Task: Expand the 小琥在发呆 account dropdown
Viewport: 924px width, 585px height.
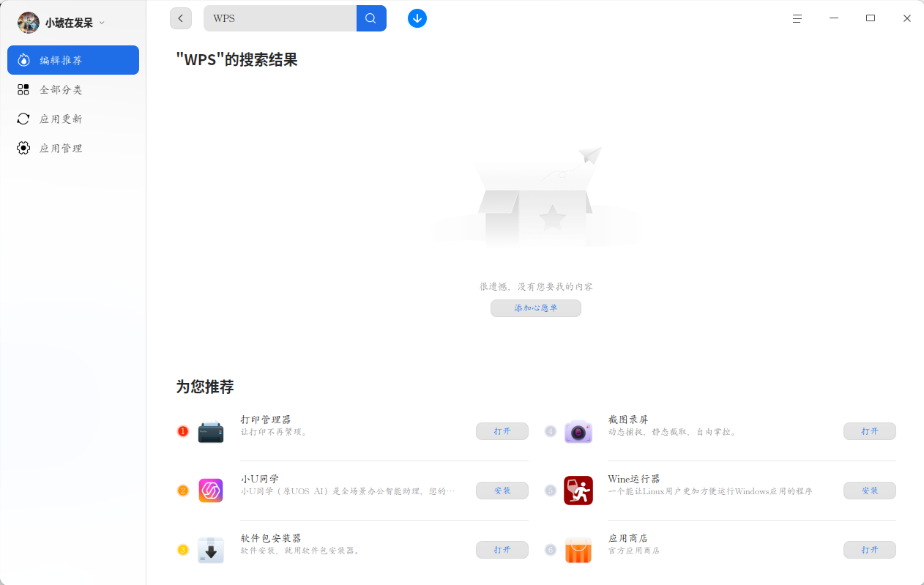Action: [102, 23]
